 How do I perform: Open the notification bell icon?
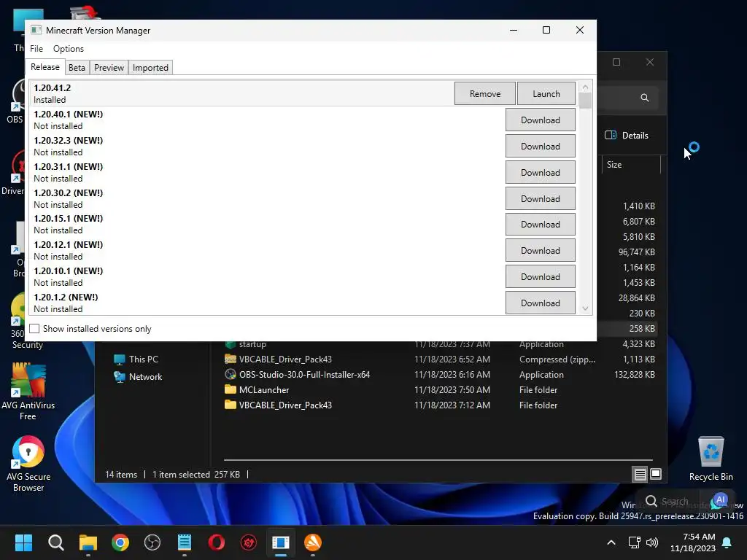pos(727,542)
